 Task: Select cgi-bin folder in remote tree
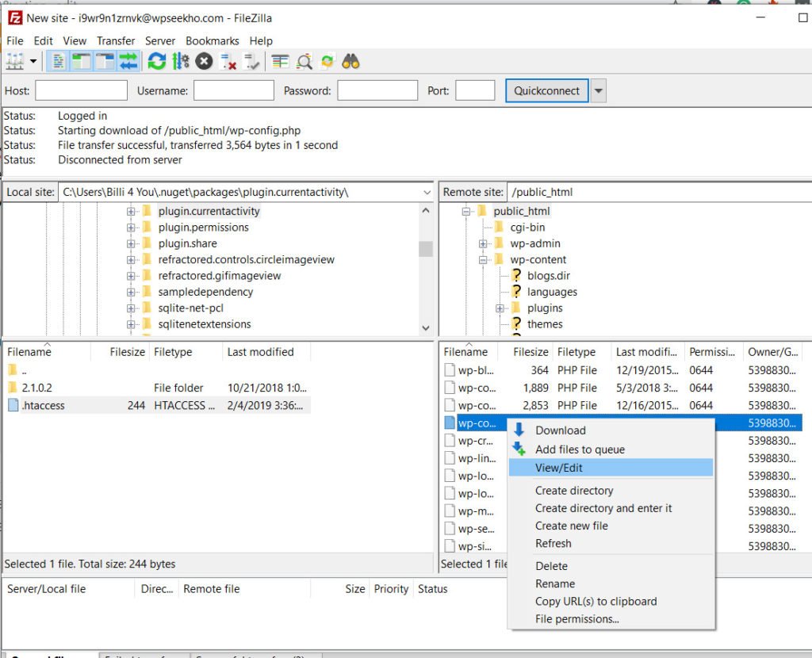click(x=527, y=228)
